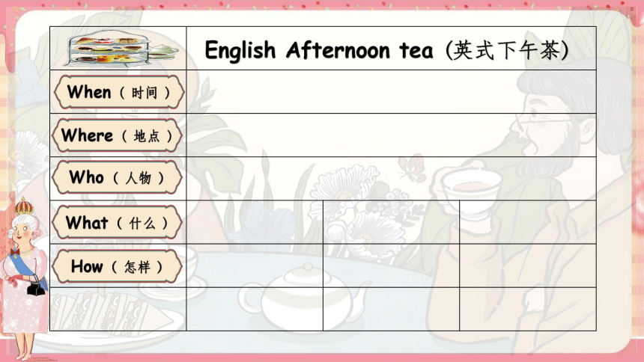Image resolution: width=644 pixels, height=362 pixels.
Task: Click the empty cell beside Who
Action: tap(391, 179)
